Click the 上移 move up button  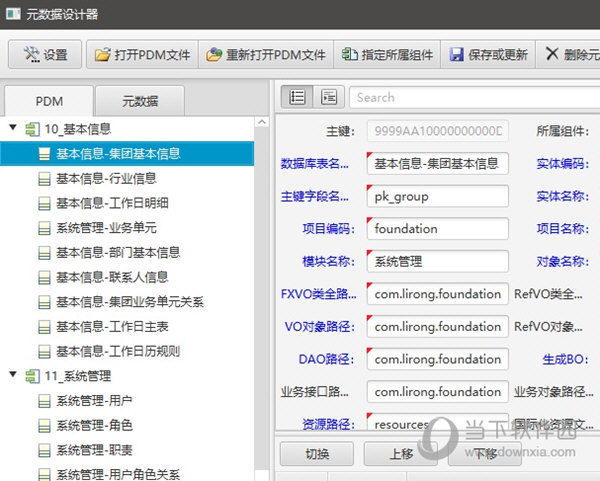401,454
